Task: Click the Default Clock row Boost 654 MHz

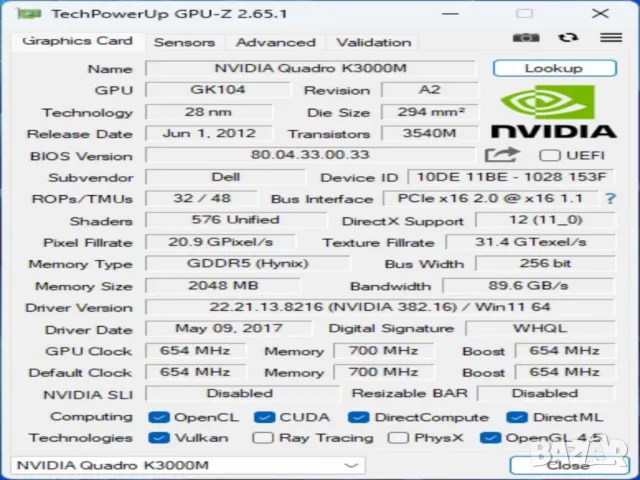Action: point(565,372)
